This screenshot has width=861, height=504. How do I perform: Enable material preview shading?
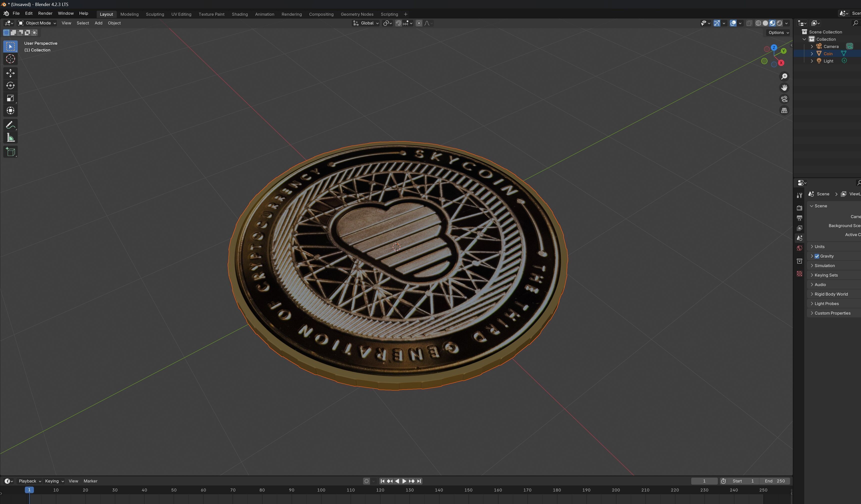coord(772,23)
